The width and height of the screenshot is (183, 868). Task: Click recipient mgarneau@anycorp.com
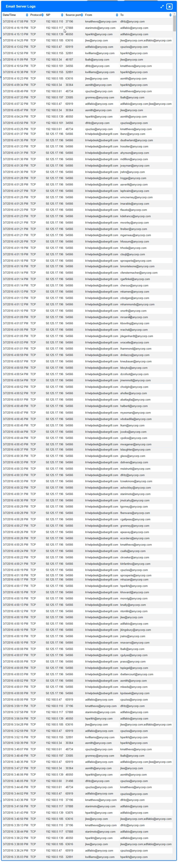tap(135, 235)
